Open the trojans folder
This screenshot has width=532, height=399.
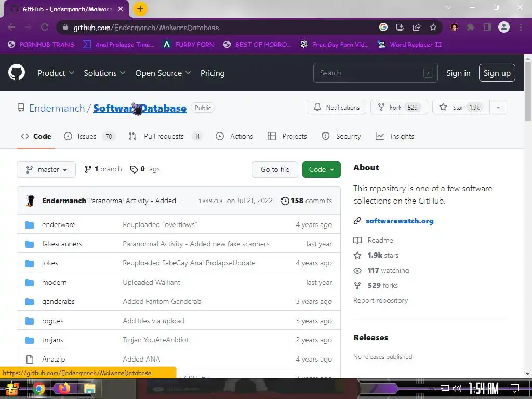pyautogui.click(x=52, y=340)
